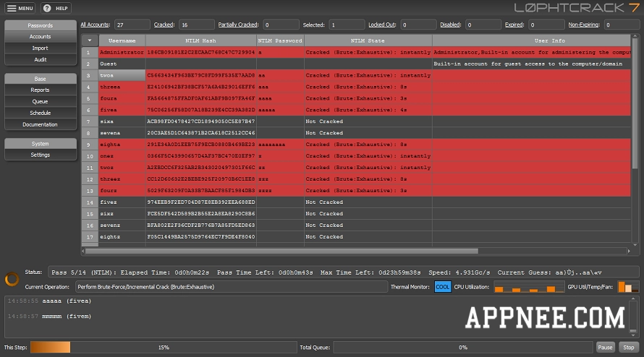Select the sevenz username cell
This screenshot has height=357, width=644.
(122, 225)
